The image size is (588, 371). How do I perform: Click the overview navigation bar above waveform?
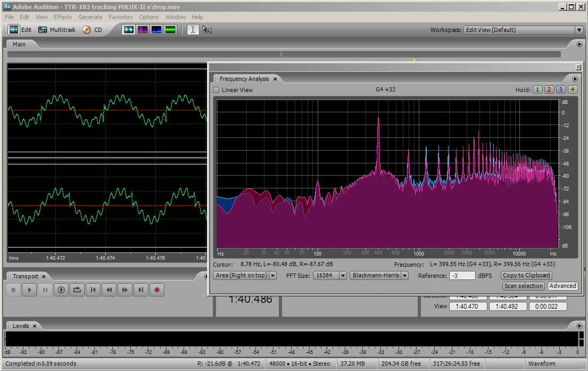coord(284,54)
